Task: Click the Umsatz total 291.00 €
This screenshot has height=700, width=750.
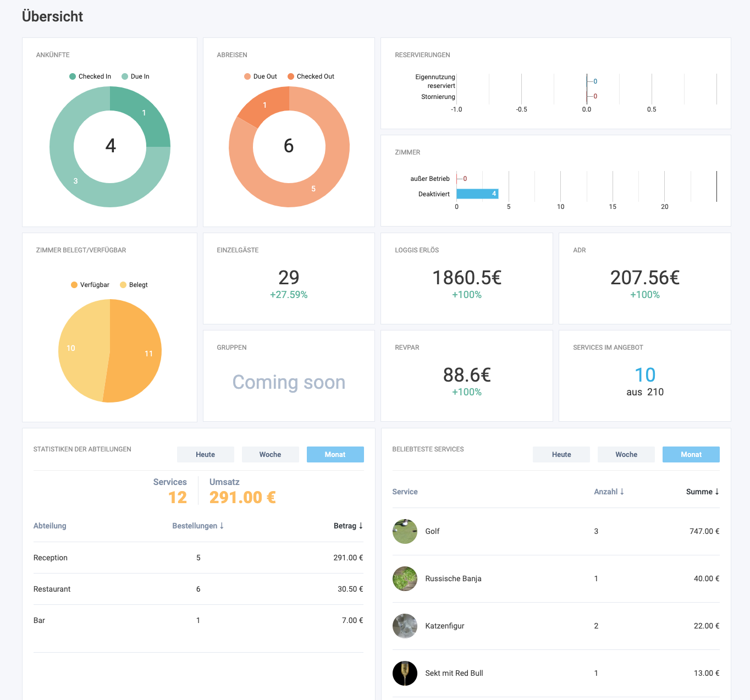Action: [242, 497]
